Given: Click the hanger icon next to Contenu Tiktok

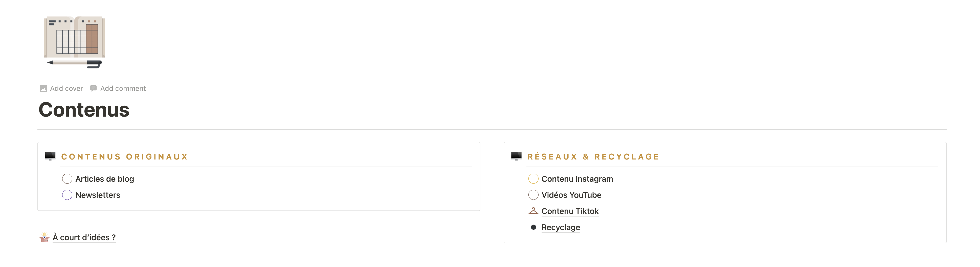Looking at the screenshot, I should 533,210.
